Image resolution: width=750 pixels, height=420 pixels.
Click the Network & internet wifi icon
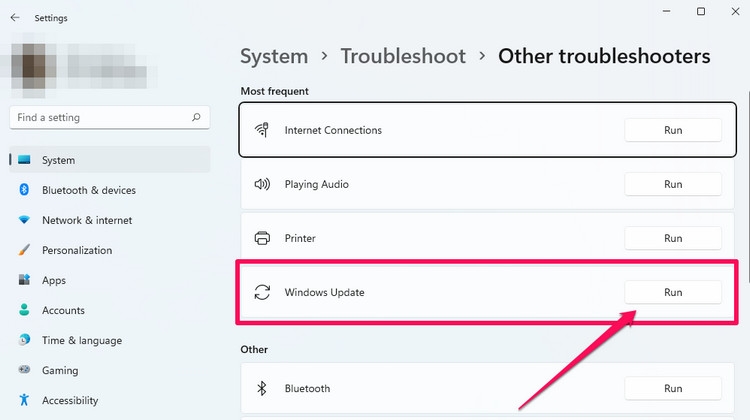coord(24,220)
